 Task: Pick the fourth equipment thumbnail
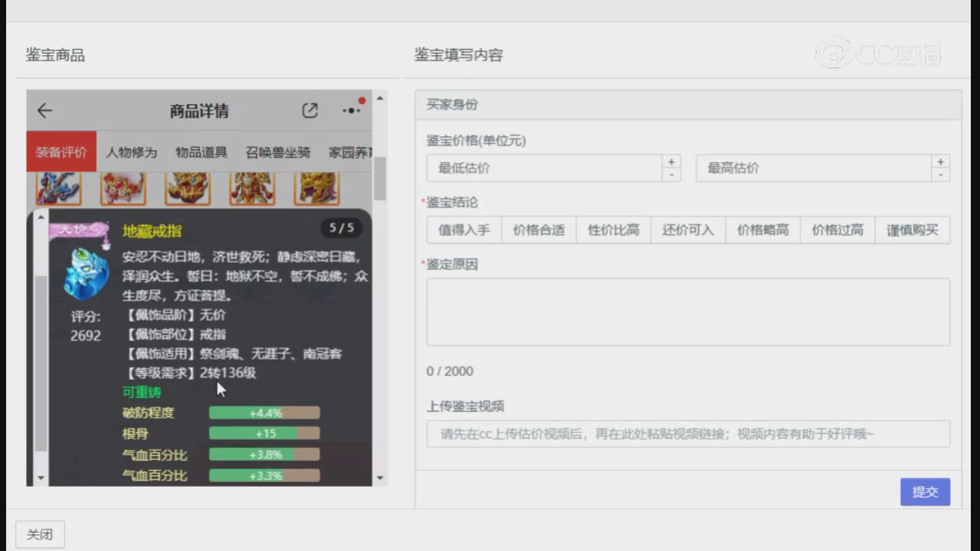click(x=252, y=188)
